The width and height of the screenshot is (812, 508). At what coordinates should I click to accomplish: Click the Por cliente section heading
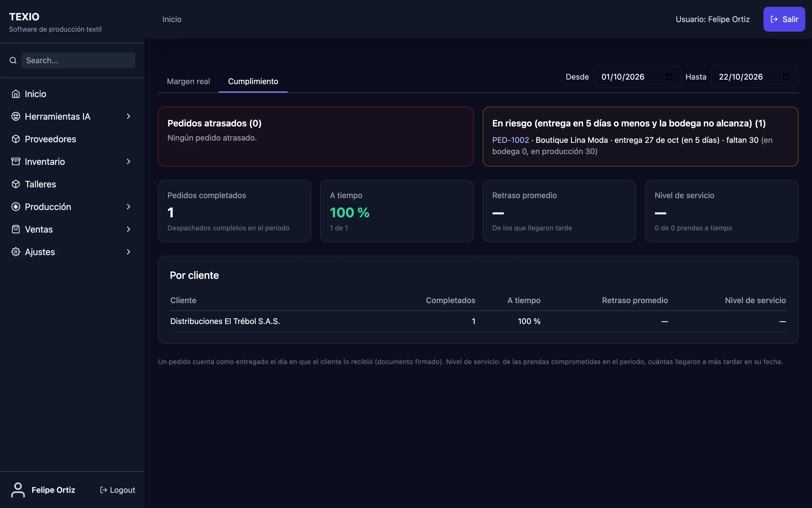(194, 275)
